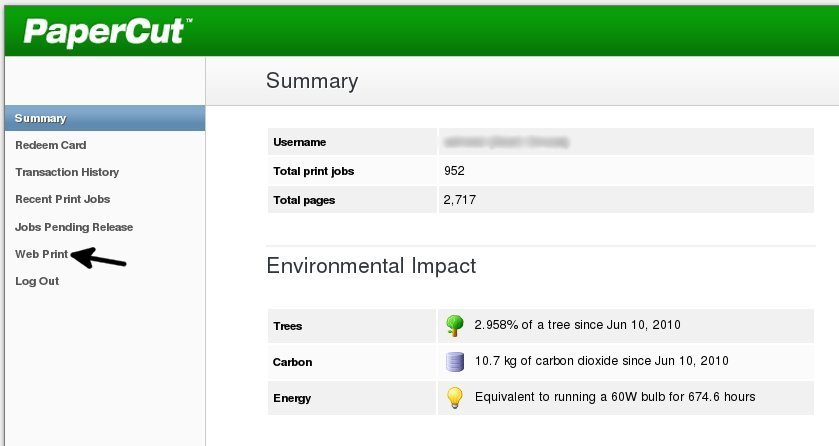The image size is (839, 446).
Task: Click the 10.7 kg carbon dioxide text
Action: 601,361
